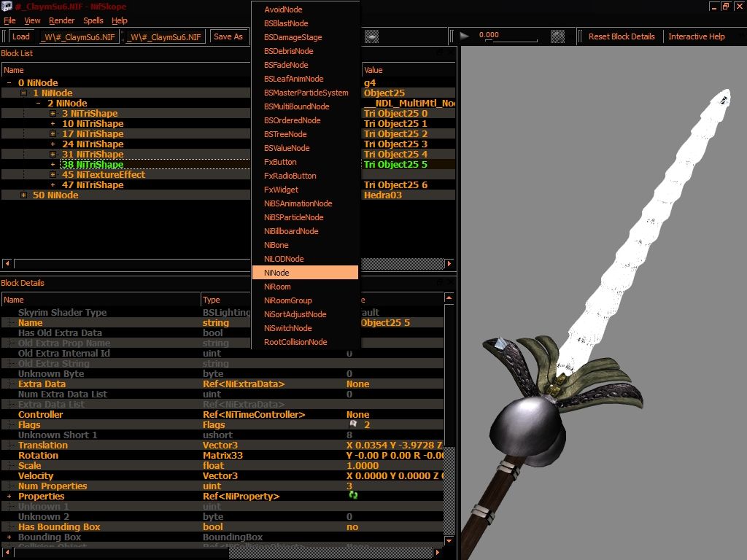747x560 pixels.
Task: Click the Block Details vertical scroll up arrow
Action: (x=449, y=297)
